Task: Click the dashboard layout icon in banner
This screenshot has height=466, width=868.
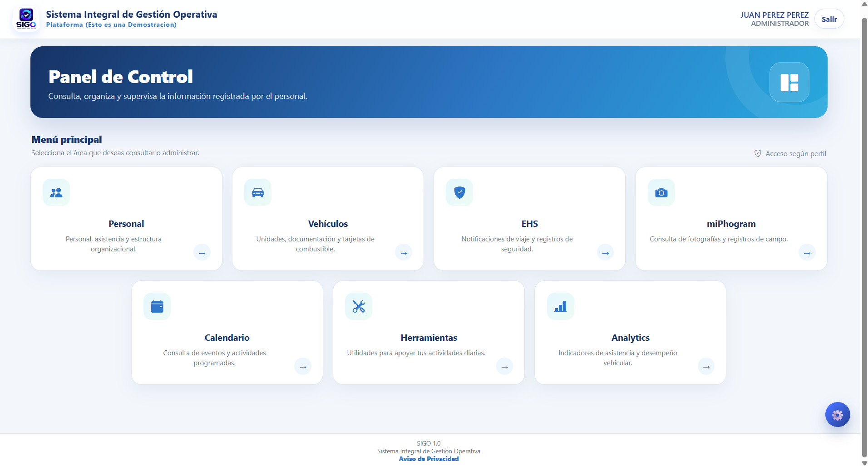Action: coord(789,82)
